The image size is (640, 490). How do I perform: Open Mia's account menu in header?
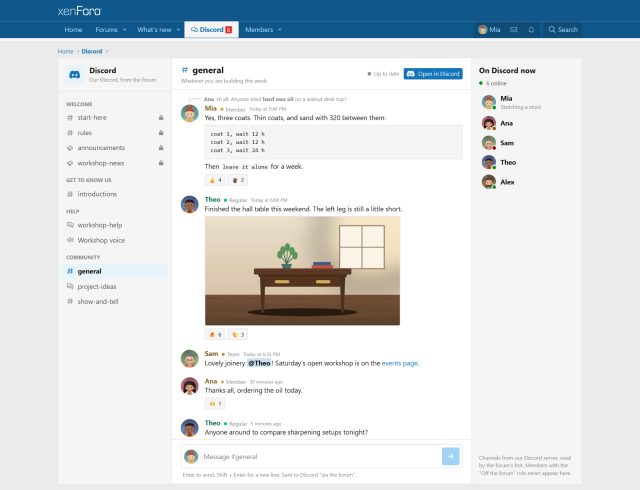click(x=489, y=30)
